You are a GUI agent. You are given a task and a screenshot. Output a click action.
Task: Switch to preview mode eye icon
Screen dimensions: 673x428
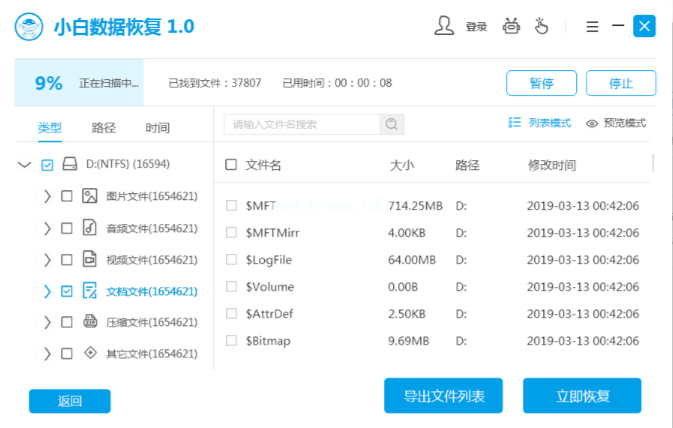[592, 123]
